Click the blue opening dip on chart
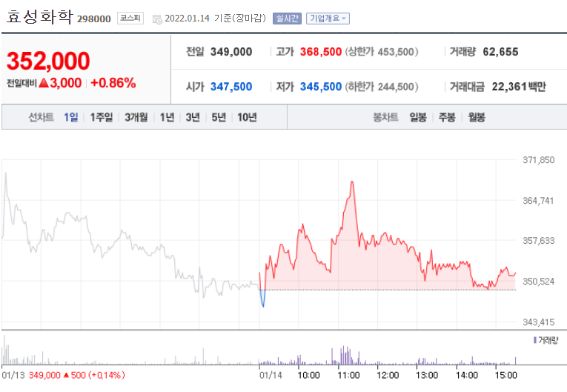Screen dimensions: 567x392 click(262, 299)
